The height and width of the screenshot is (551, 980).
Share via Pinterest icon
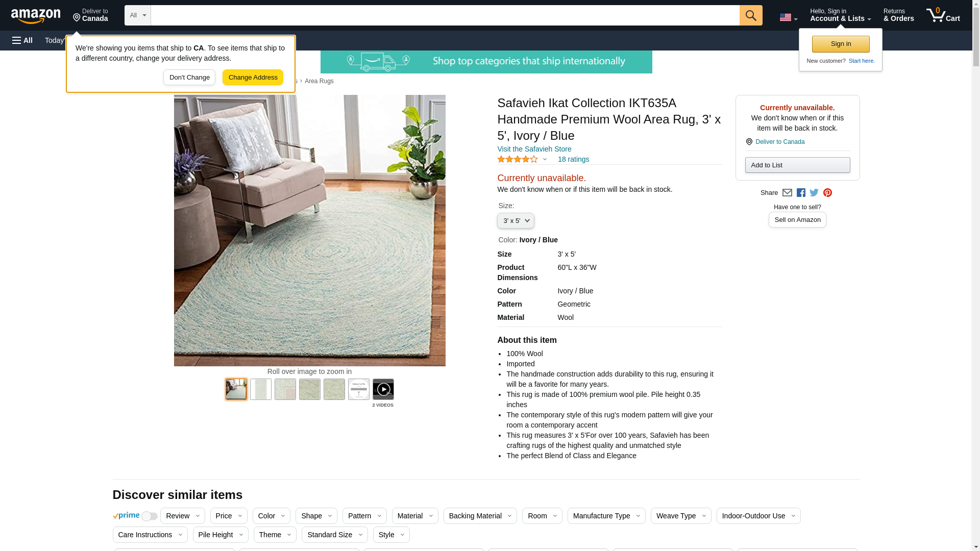coord(827,193)
